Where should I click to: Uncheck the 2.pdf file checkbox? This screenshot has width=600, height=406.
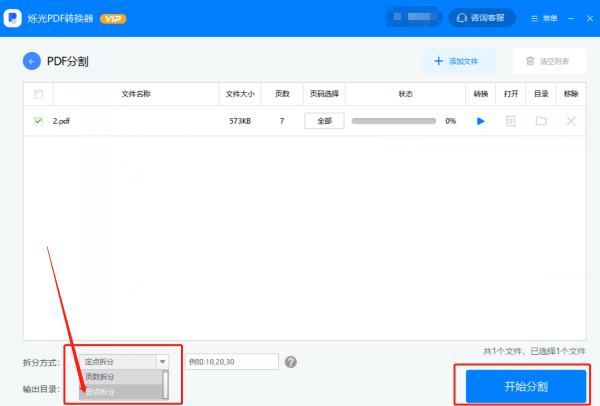(38, 121)
